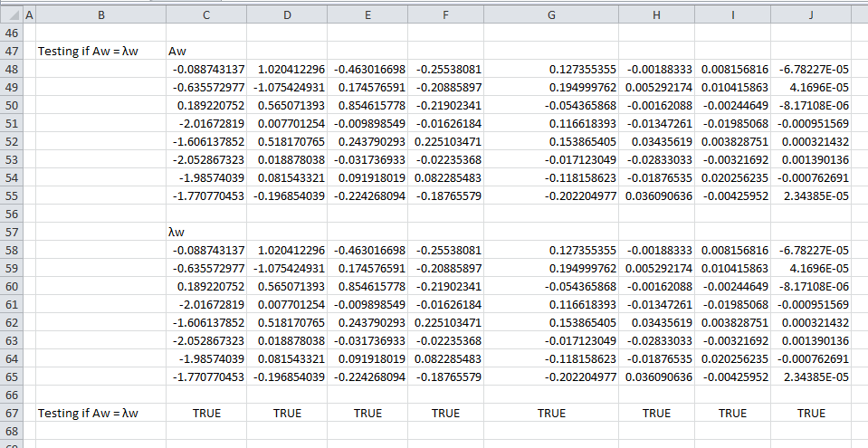Screen dimensions: 868x448
Task: Click row 57 header
Action: (11, 233)
